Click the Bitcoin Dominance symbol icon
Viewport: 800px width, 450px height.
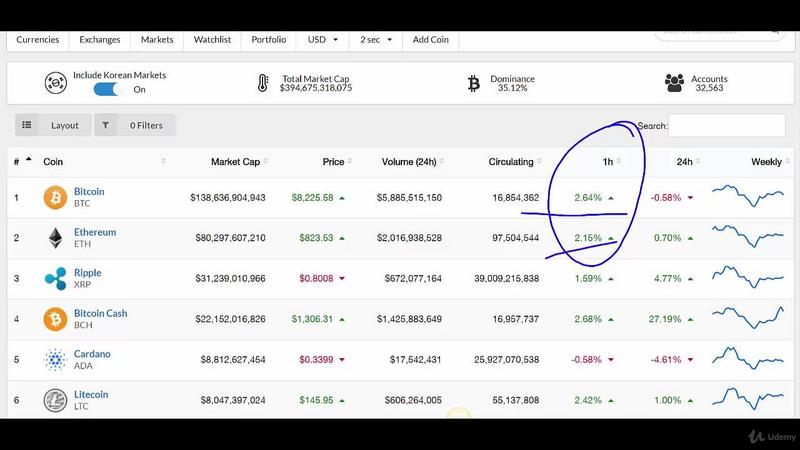pyautogui.click(x=474, y=83)
